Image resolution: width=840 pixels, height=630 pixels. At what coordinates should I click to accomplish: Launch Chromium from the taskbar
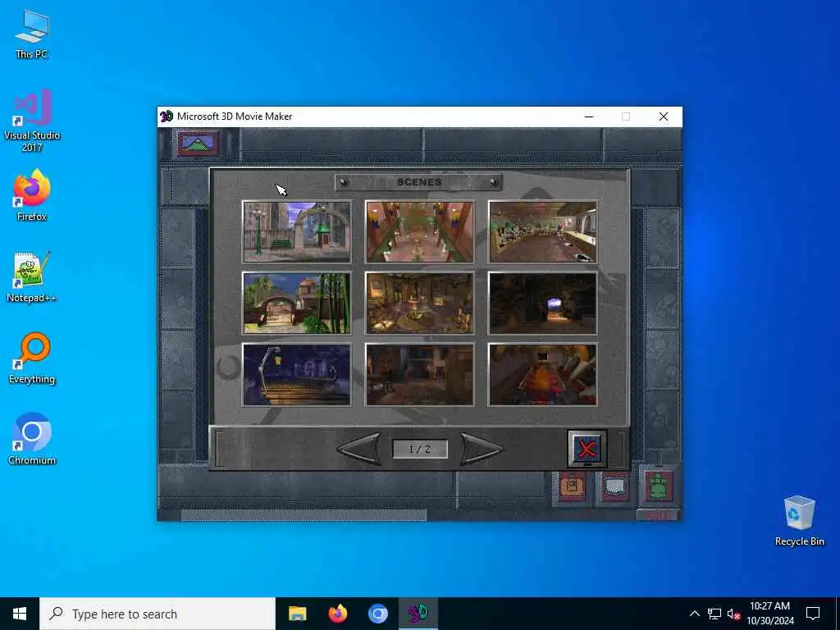point(377,614)
